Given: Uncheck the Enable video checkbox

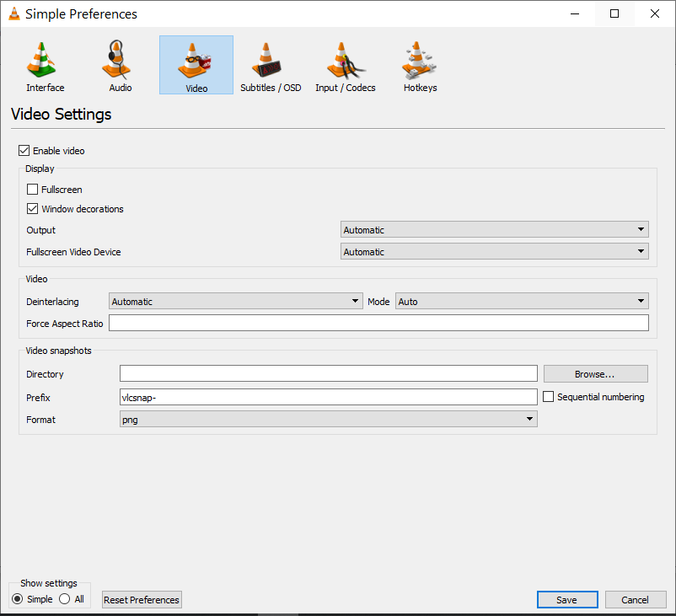Looking at the screenshot, I should pyautogui.click(x=24, y=151).
